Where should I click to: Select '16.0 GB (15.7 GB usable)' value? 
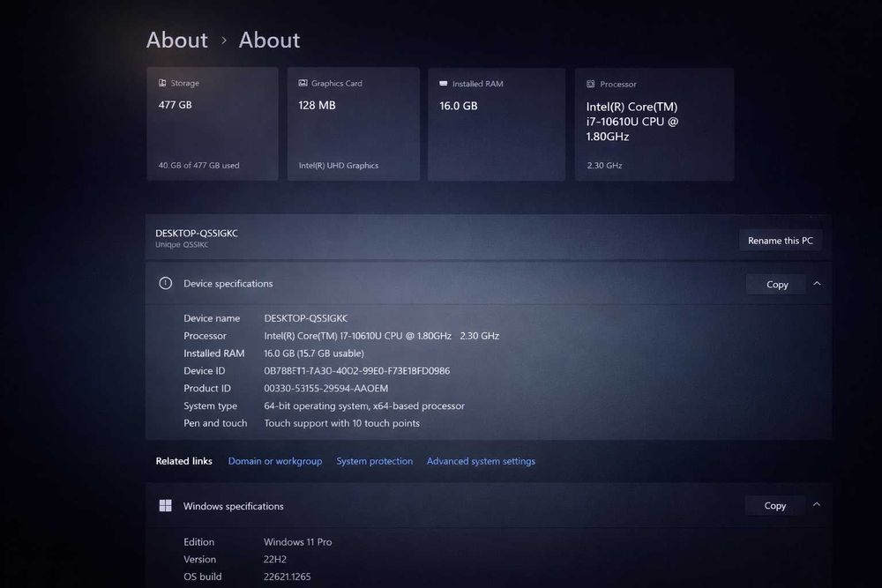pos(314,353)
